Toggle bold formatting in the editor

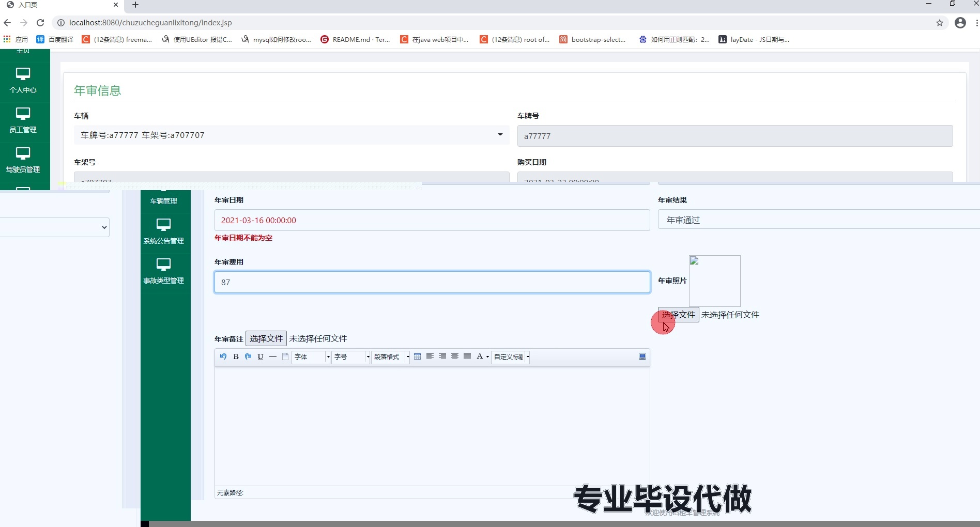pos(236,357)
